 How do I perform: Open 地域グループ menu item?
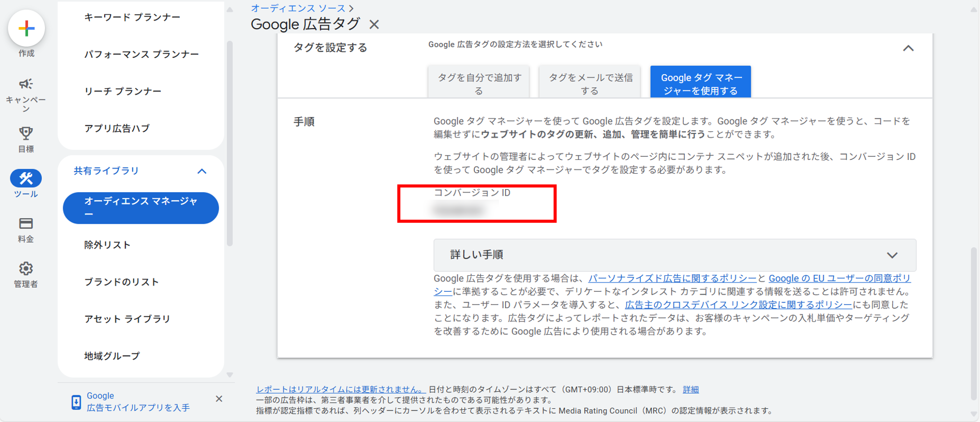tap(112, 356)
